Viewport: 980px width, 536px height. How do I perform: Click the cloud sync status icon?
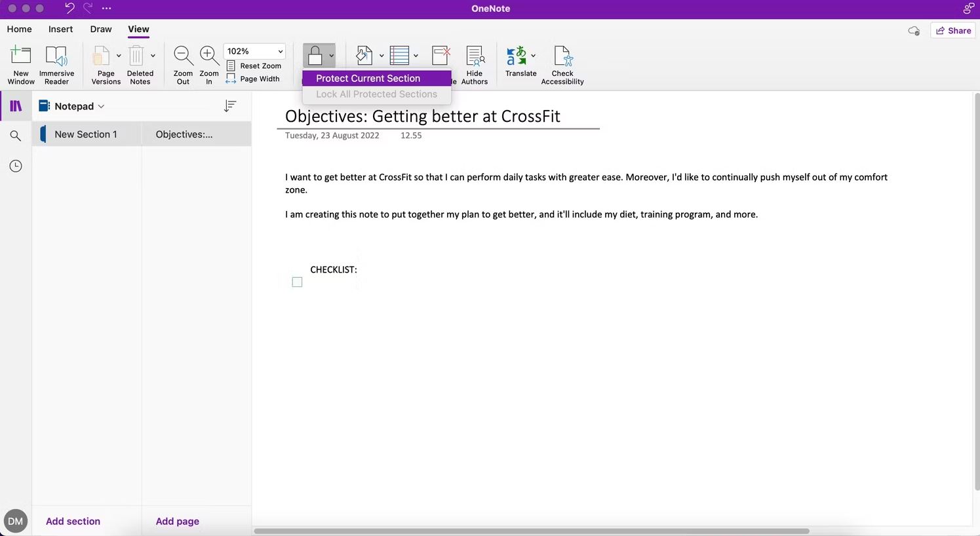pyautogui.click(x=914, y=31)
